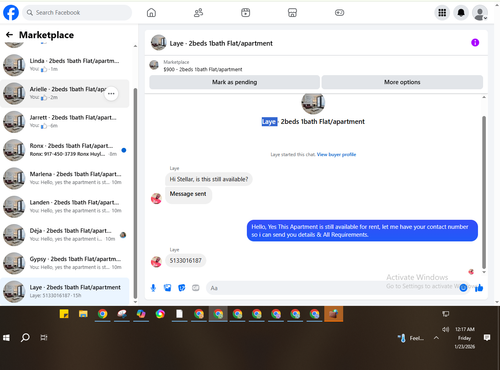
Task: Open Sticky Notes from the taskbar
Action: (64, 314)
